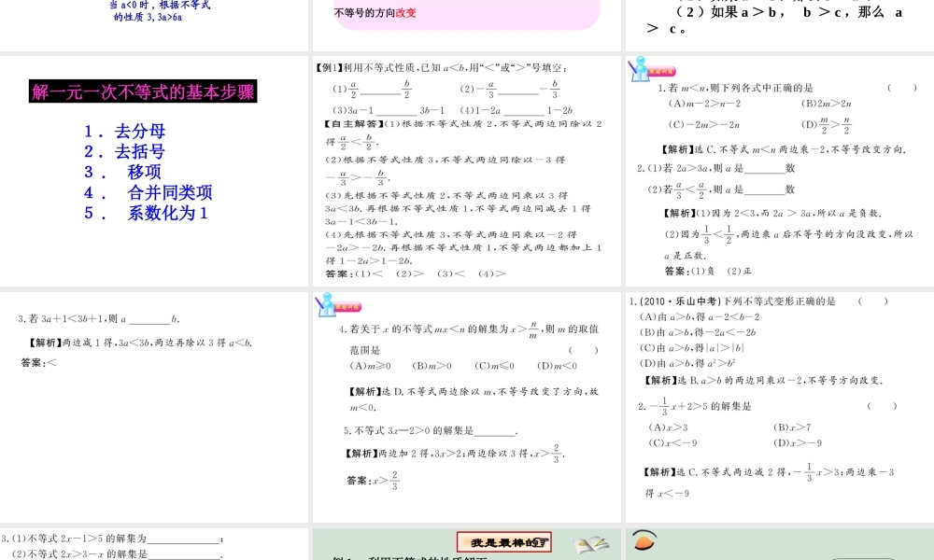
Task: Select option (C)由a>b,得|a|>|b|
Action: pyautogui.click(x=692, y=348)
